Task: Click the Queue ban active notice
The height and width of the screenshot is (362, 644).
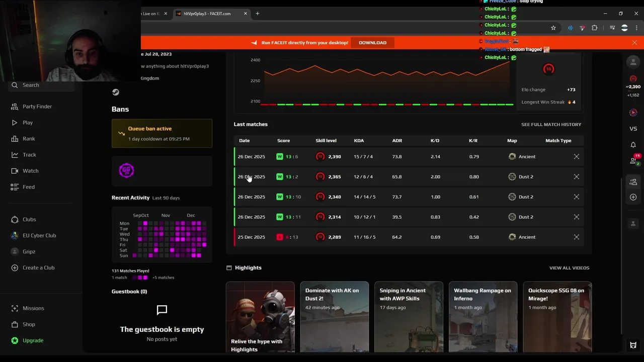Action: 162,133
